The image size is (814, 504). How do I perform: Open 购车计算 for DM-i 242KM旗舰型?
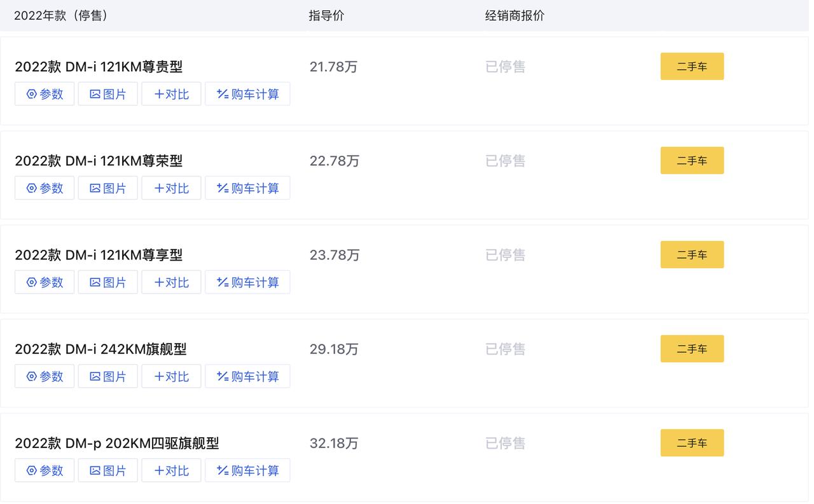pyautogui.click(x=247, y=376)
